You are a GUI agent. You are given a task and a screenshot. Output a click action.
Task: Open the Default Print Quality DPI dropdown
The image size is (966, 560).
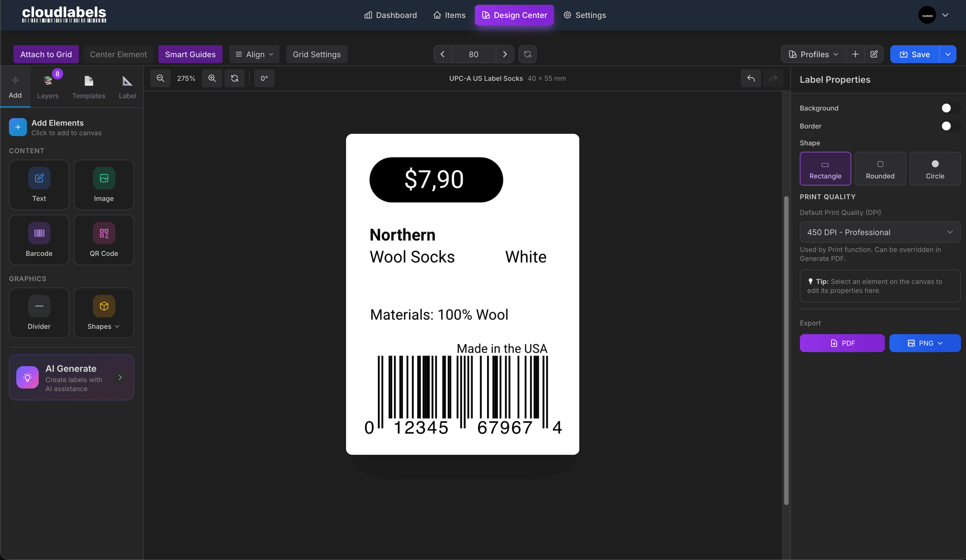tap(879, 232)
